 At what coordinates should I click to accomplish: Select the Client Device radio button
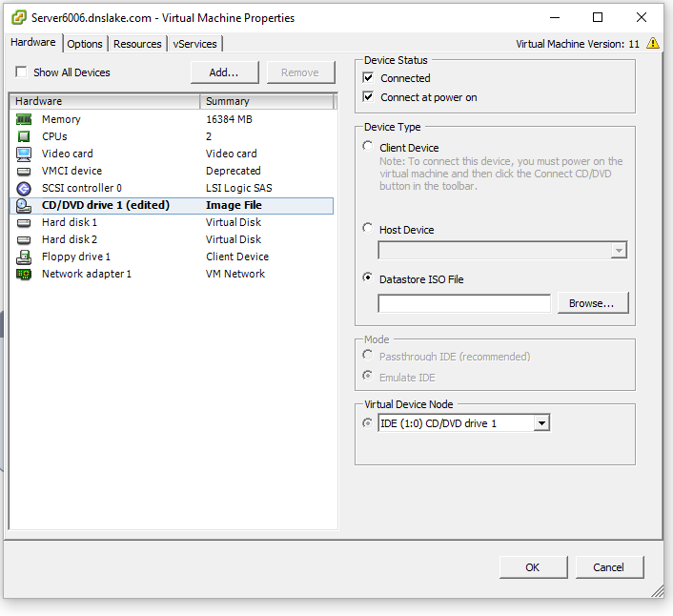coord(368,147)
